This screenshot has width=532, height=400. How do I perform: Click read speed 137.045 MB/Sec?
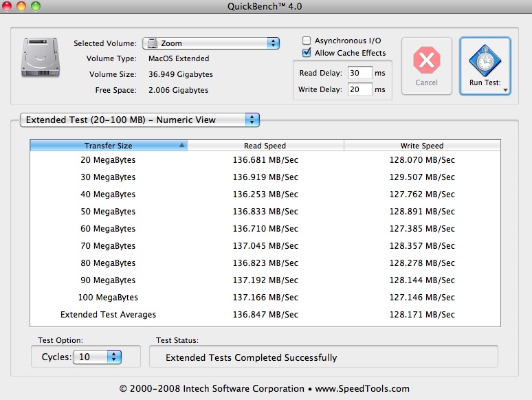click(265, 245)
